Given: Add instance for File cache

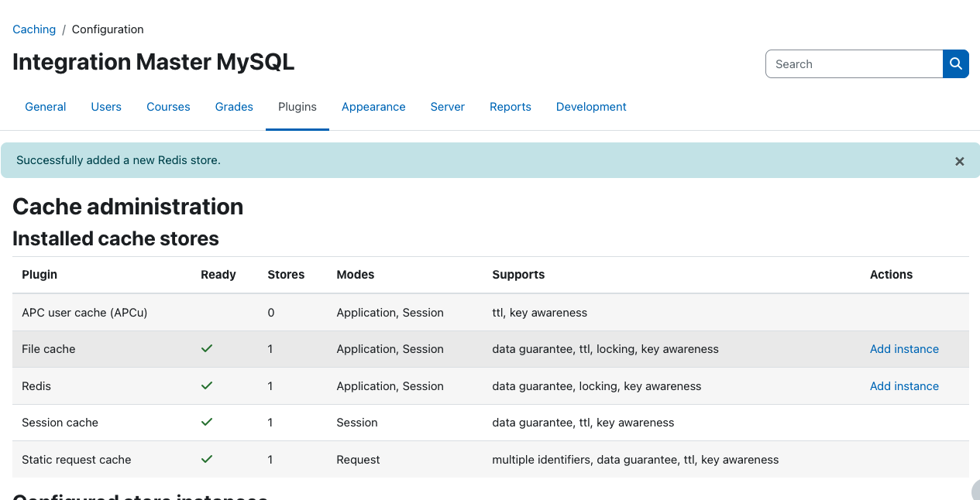Looking at the screenshot, I should click(904, 349).
